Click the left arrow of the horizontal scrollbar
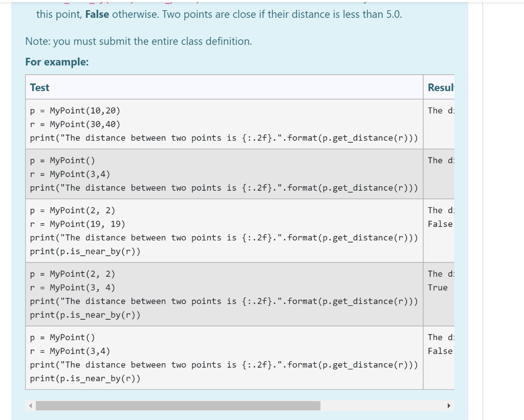This screenshot has height=420, width=524. [x=30, y=405]
